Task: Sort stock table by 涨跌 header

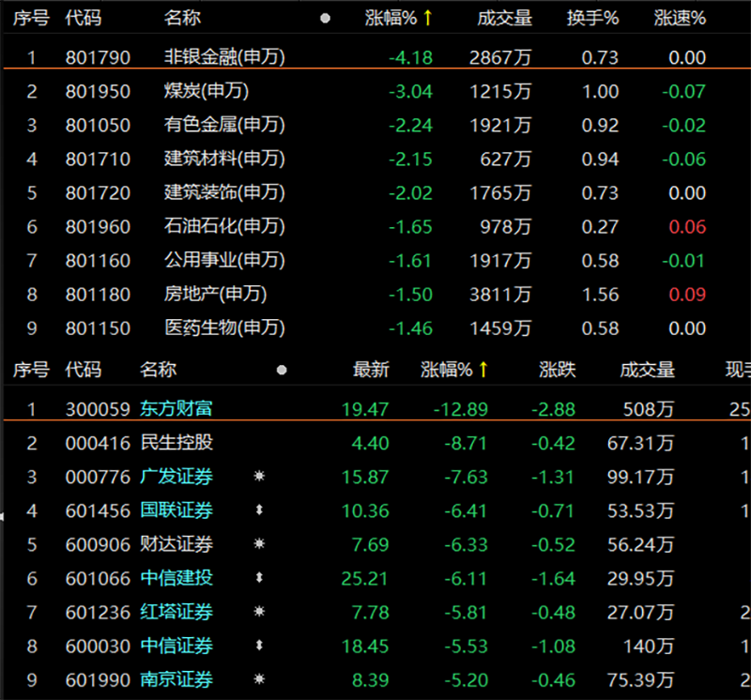Action: tap(557, 370)
